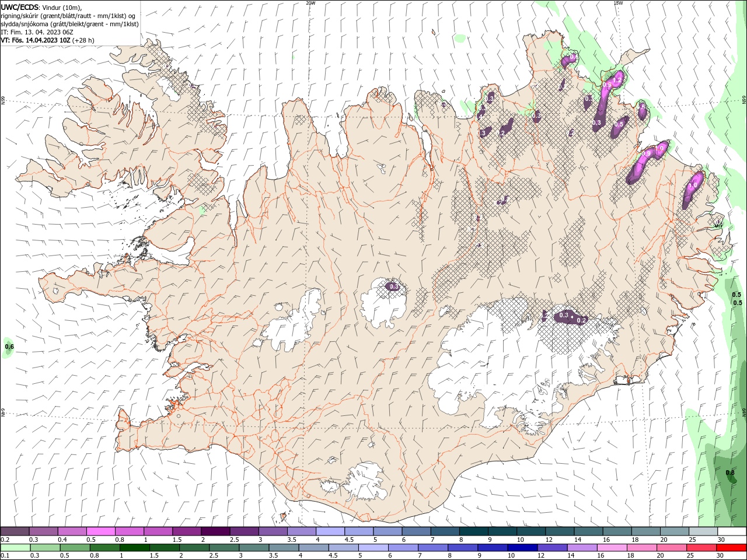Pick the bright pink upper swatch labeled 0.5
The image size is (747, 560).
point(100,531)
